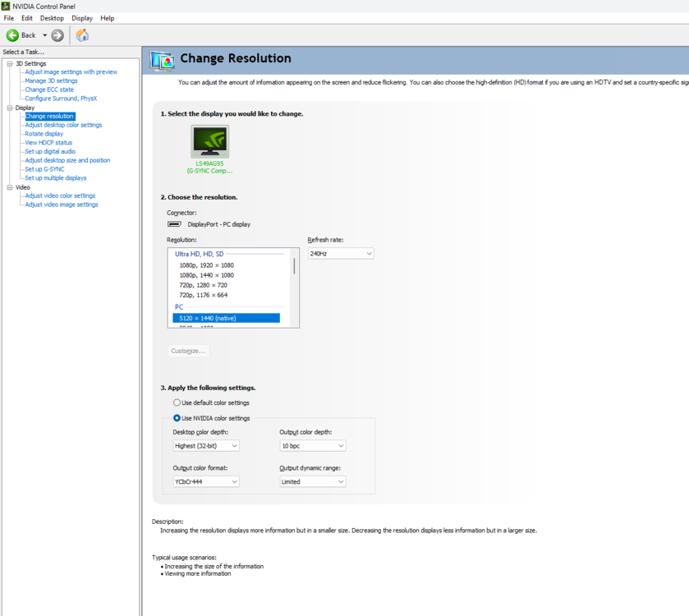Click the Customize... button
The width and height of the screenshot is (689, 616).
(x=188, y=351)
